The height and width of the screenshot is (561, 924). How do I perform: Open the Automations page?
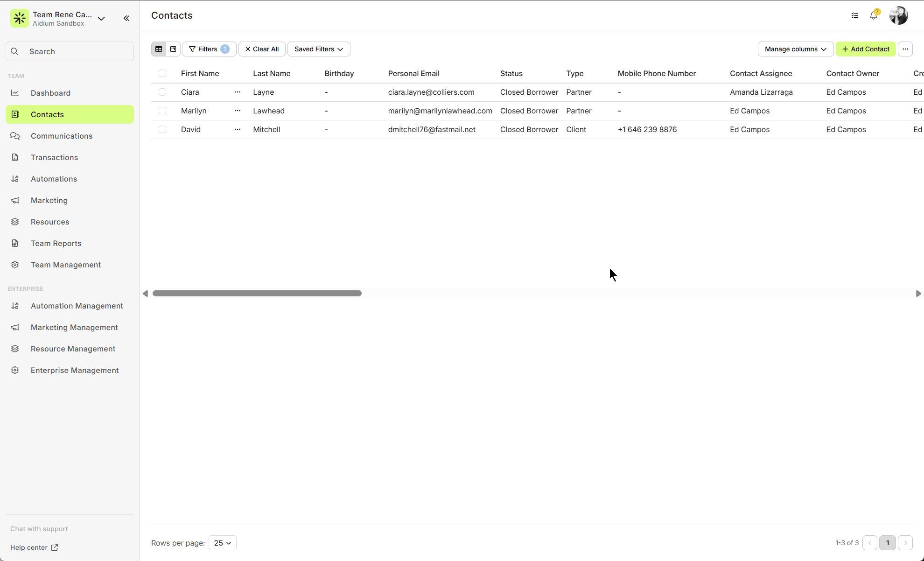click(54, 179)
